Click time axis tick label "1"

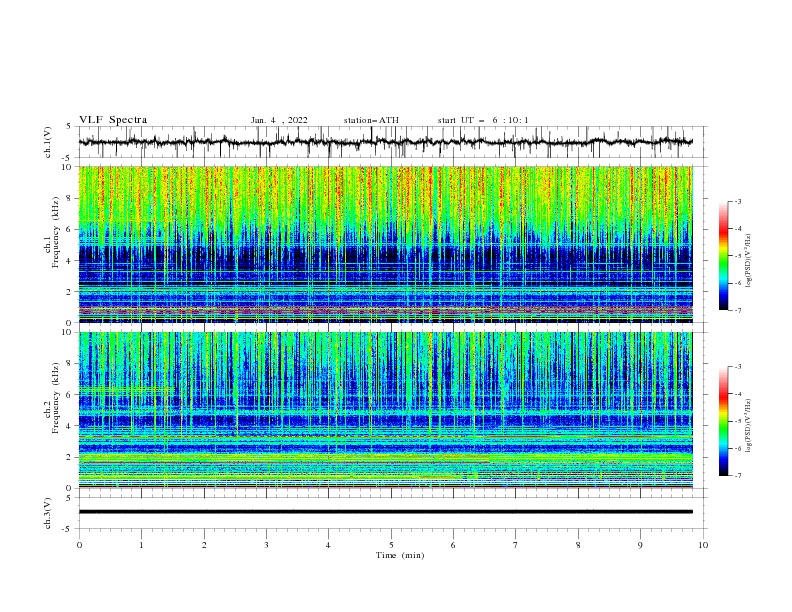142,545
